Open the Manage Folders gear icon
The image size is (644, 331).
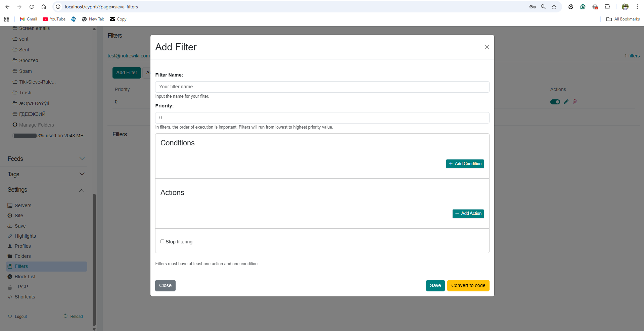tap(15, 125)
